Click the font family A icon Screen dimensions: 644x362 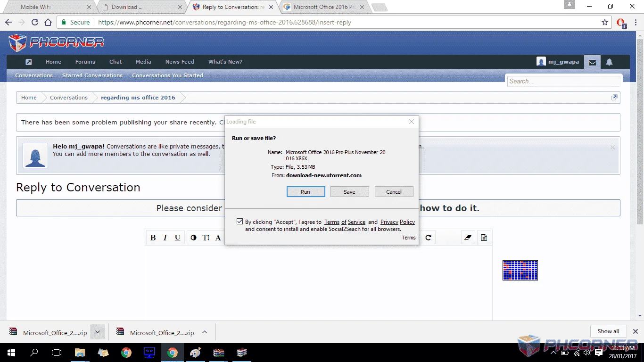click(x=218, y=238)
